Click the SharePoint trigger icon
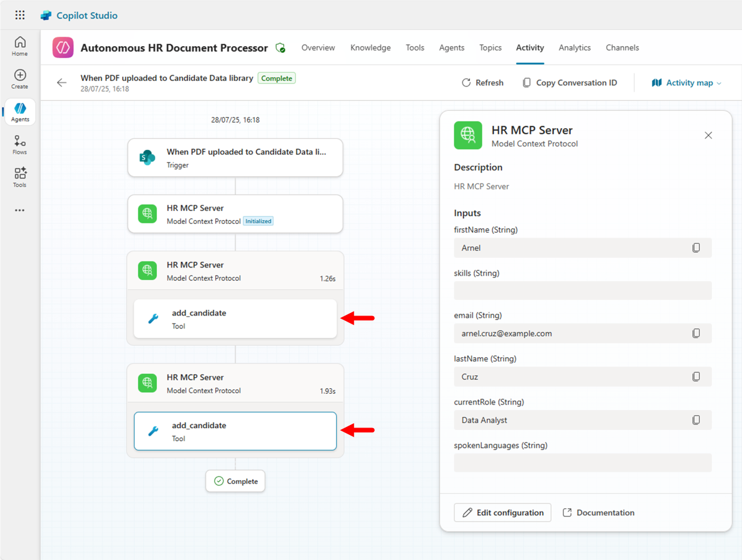This screenshot has width=742, height=560. point(147,157)
